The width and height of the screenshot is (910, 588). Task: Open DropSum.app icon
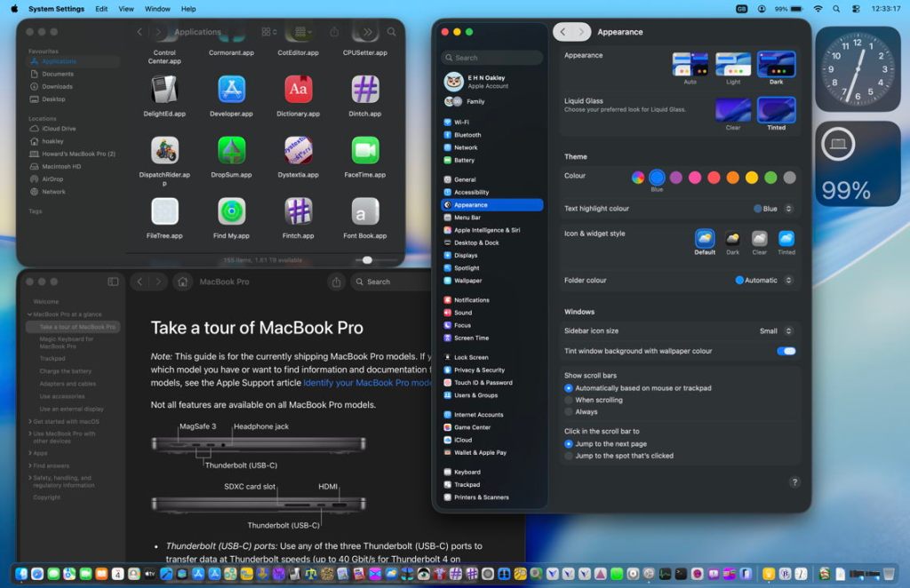click(x=232, y=150)
